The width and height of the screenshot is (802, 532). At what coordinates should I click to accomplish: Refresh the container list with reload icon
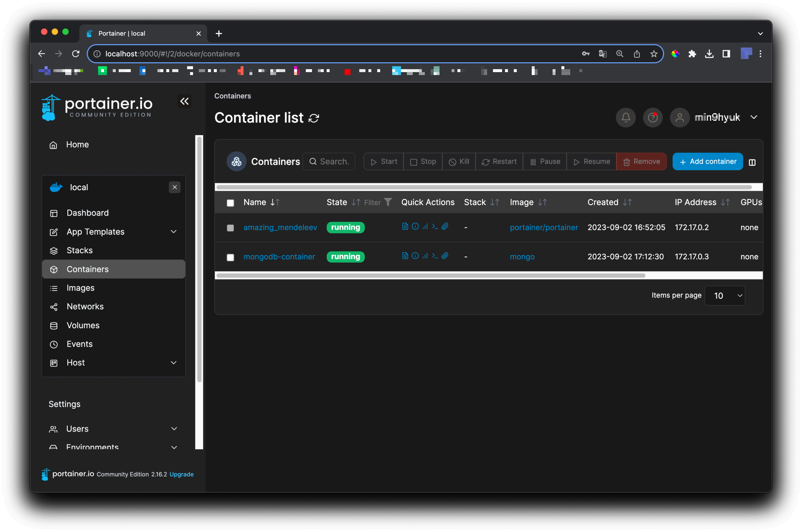click(x=314, y=118)
